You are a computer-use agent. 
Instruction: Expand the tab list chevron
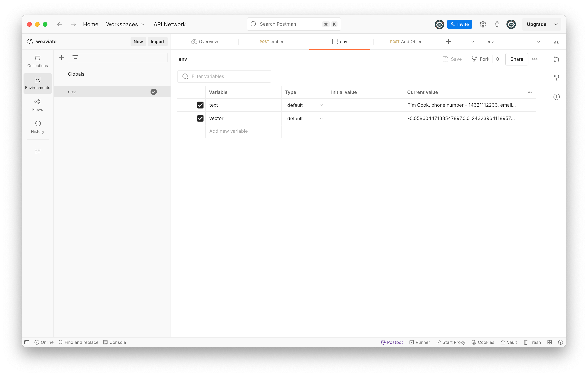click(473, 42)
